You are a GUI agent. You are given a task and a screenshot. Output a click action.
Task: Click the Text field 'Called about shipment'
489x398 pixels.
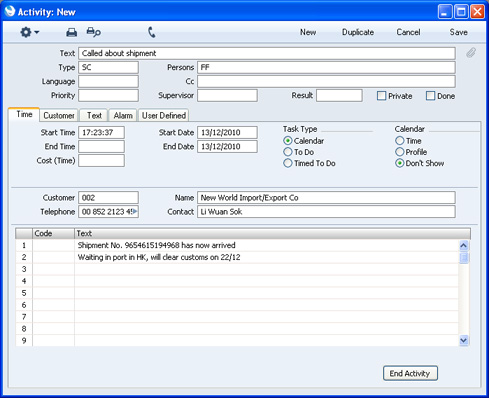tap(267, 53)
